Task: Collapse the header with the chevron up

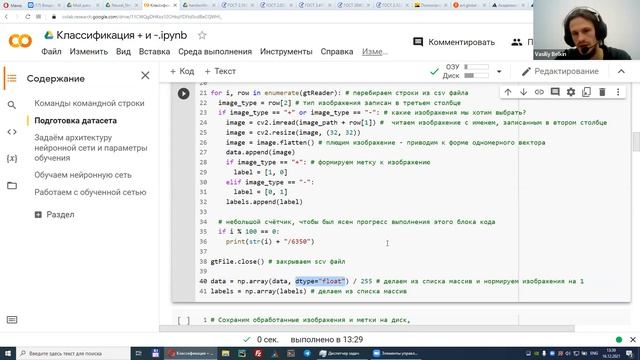Action: tap(621, 71)
